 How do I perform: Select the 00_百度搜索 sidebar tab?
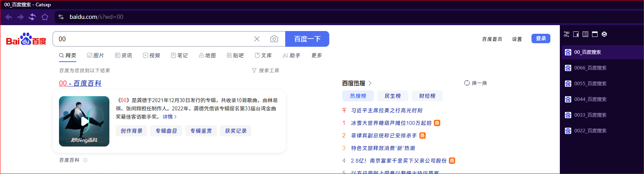[x=602, y=52]
